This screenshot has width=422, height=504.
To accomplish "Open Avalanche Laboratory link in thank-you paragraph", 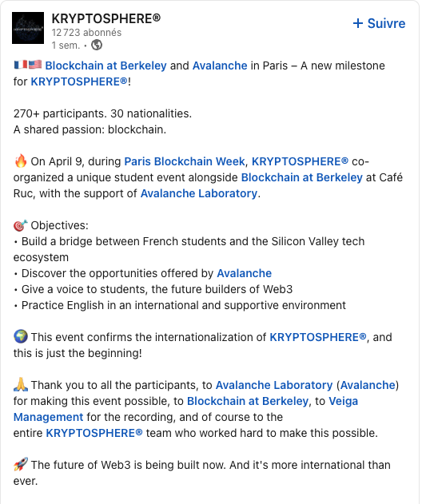I will coord(274,385).
